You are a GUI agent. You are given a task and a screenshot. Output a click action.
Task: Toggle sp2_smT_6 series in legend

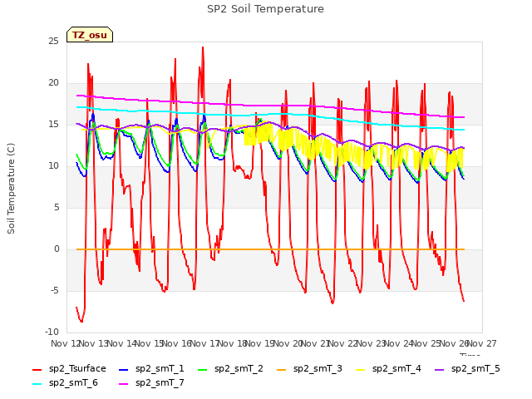tap(65, 382)
